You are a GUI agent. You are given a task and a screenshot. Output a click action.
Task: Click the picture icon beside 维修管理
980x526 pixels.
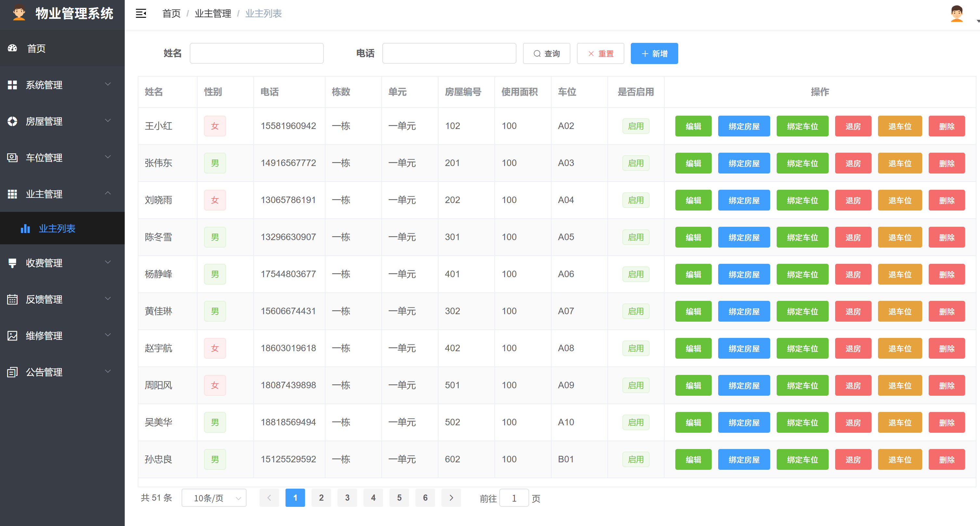[x=13, y=335]
